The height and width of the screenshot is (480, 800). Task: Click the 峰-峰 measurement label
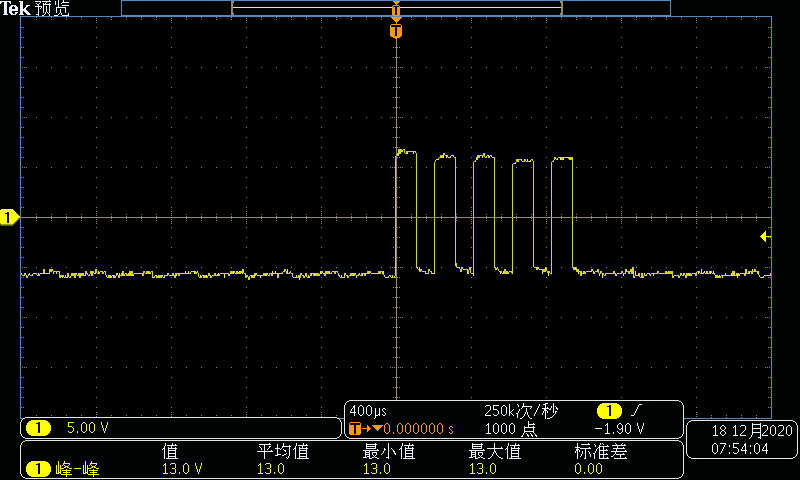click(x=77, y=468)
